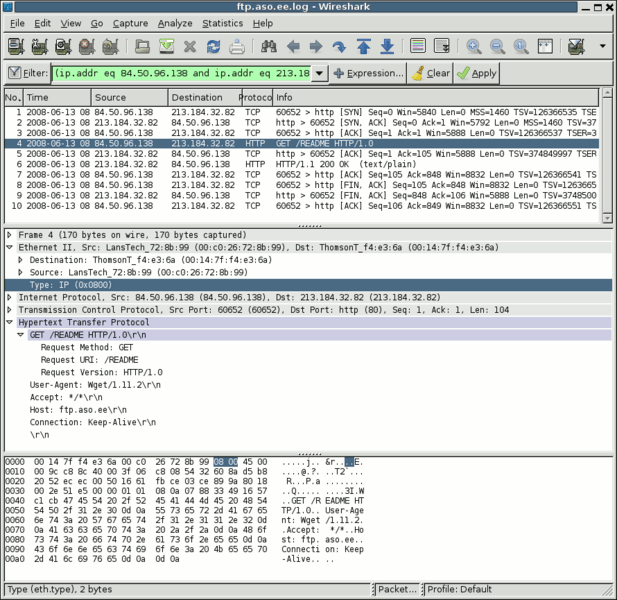Image resolution: width=617 pixels, height=600 pixels.
Task: Save this capture file icon
Action: click(166, 46)
